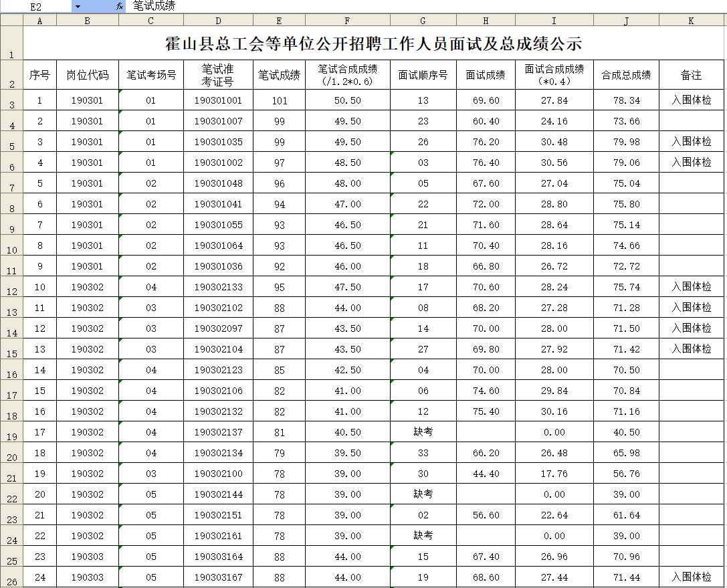Screen dimensions: 727x588
Task: Click the 缺考 cell in row 190302137
Action: click(423, 431)
